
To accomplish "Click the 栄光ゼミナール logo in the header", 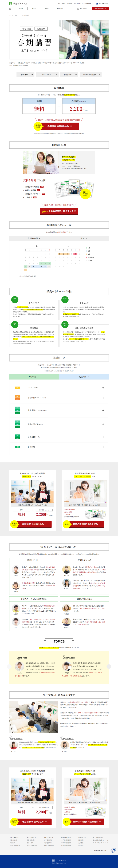I will coord(18,3).
